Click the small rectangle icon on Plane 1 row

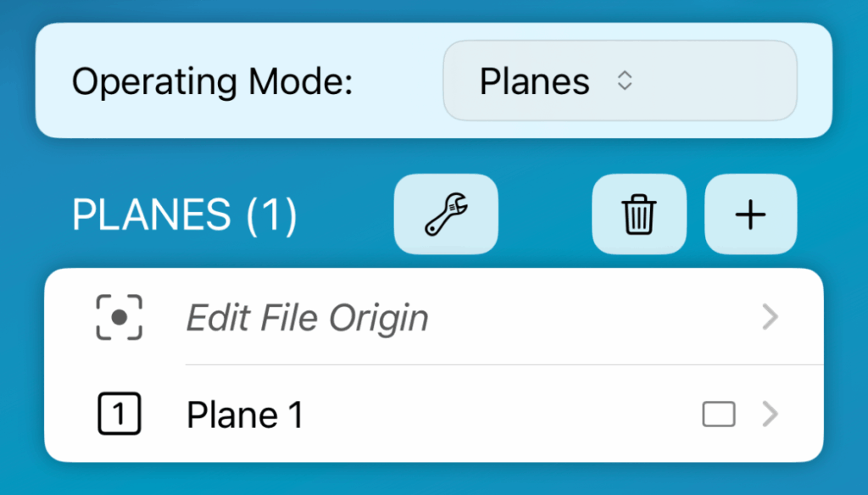[718, 415]
